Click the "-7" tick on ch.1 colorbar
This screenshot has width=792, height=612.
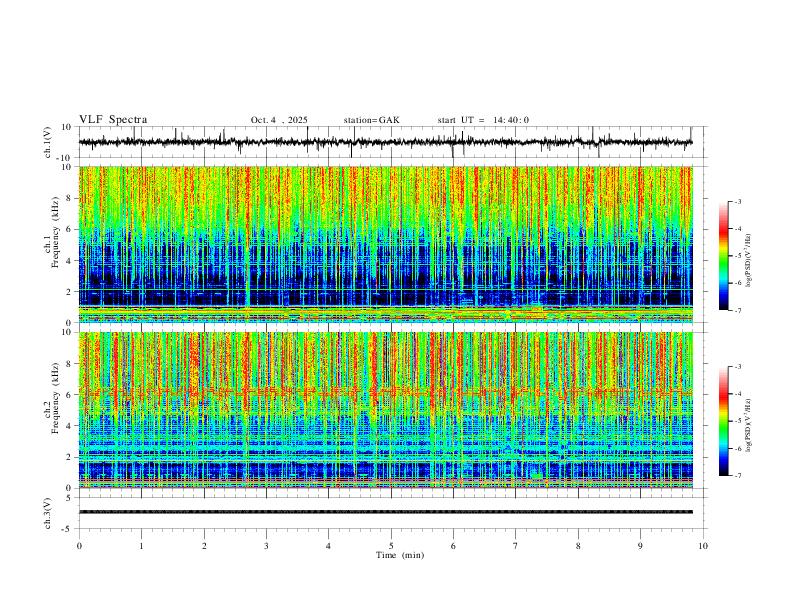738,310
